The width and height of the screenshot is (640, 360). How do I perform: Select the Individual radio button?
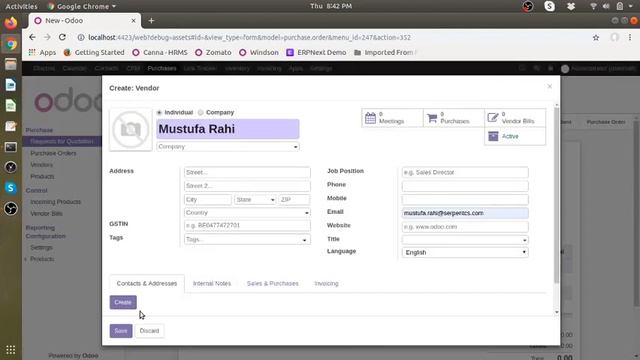click(159, 113)
